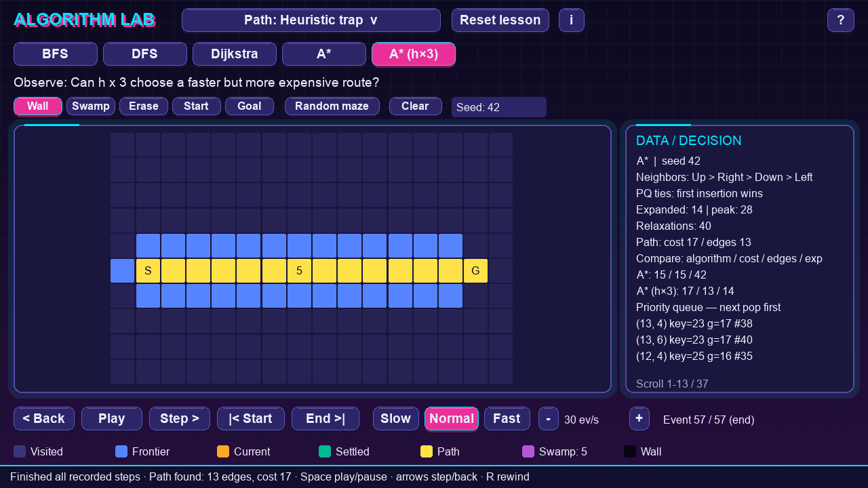
Task: Click the Settled legend color swatch
Action: point(325,451)
